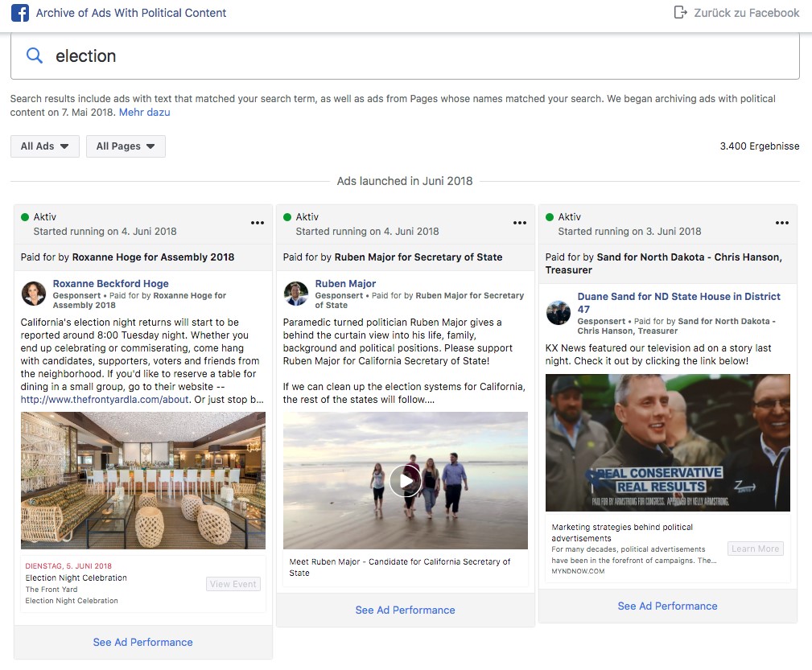
Task: Click MYNDNOW.COM source label
Action: (578, 571)
